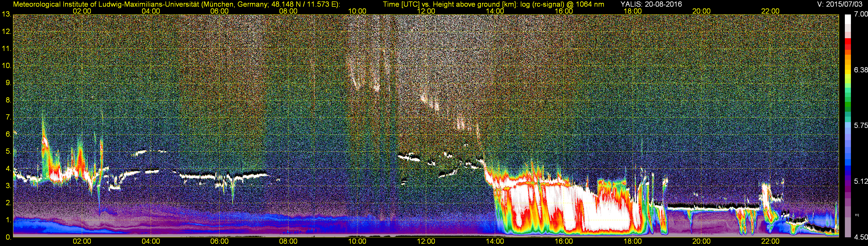Click the Meteorological Institute title text
The image size is (868, 246).
[x=176, y=4]
